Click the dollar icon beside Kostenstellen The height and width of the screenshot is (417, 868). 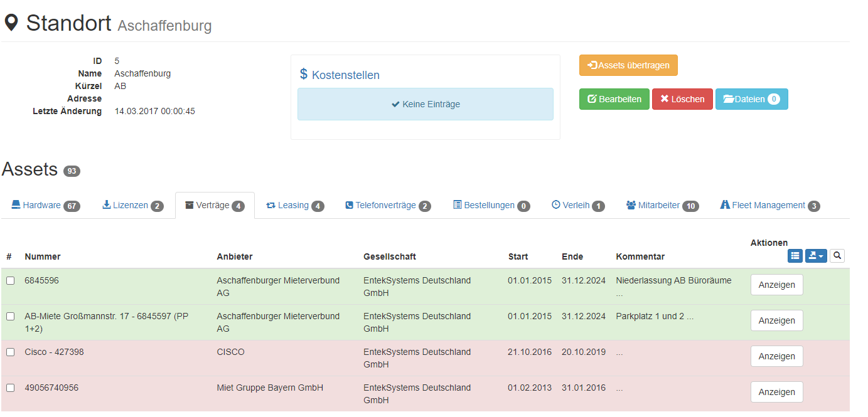[x=304, y=75]
